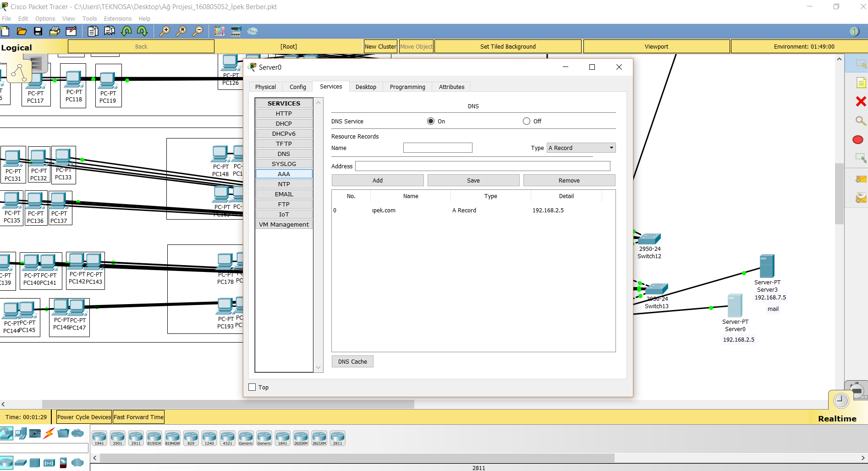Switch to the Desktop tab in Server0
This screenshot has width=868, height=471.
click(366, 87)
